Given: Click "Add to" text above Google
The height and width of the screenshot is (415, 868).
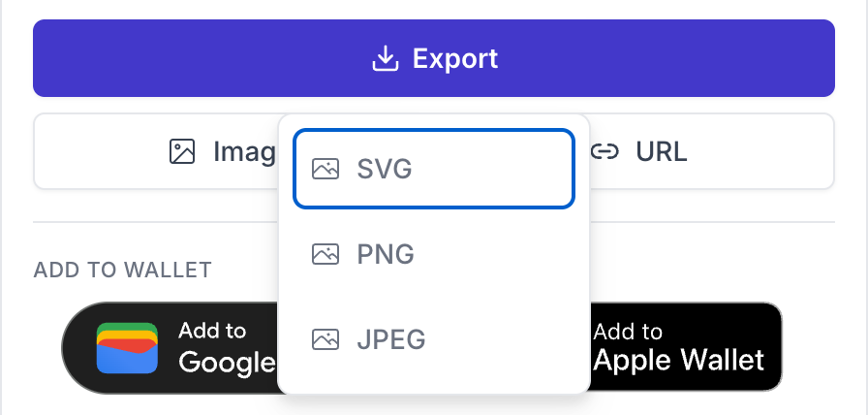Looking at the screenshot, I should [x=212, y=331].
